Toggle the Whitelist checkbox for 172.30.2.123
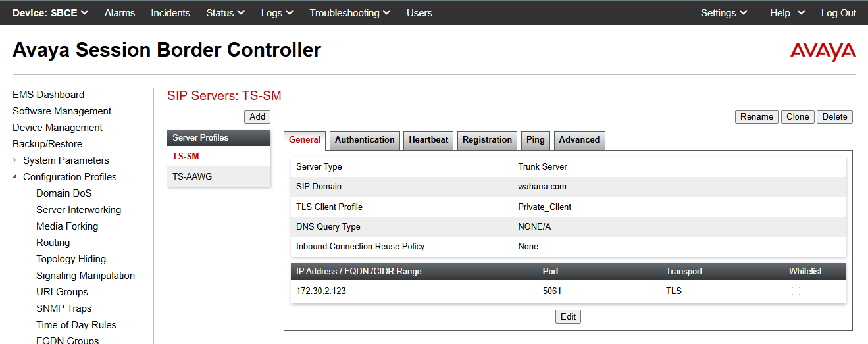Screen dimensions: 868x344 796,291
